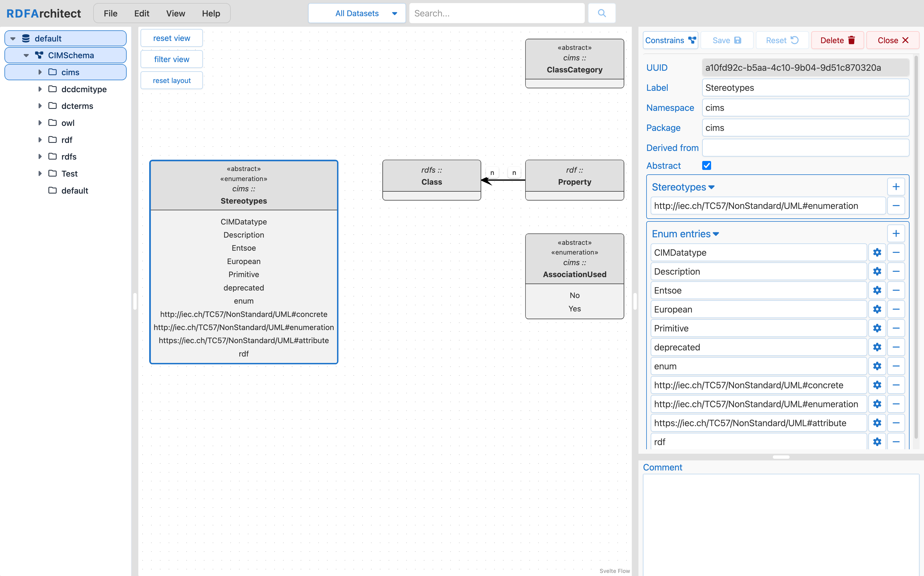924x576 pixels.
Task: Reset the class editor changes
Action: click(x=782, y=40)
